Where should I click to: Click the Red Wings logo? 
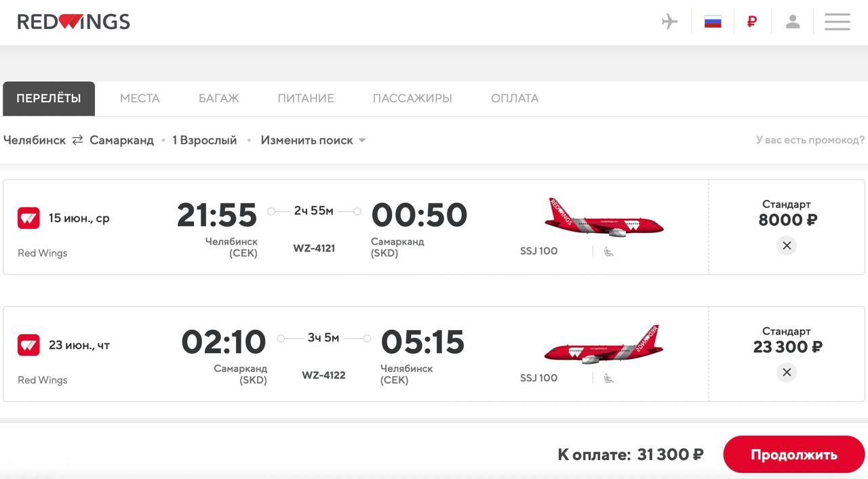pyautogui.click(x=73, y=22)
